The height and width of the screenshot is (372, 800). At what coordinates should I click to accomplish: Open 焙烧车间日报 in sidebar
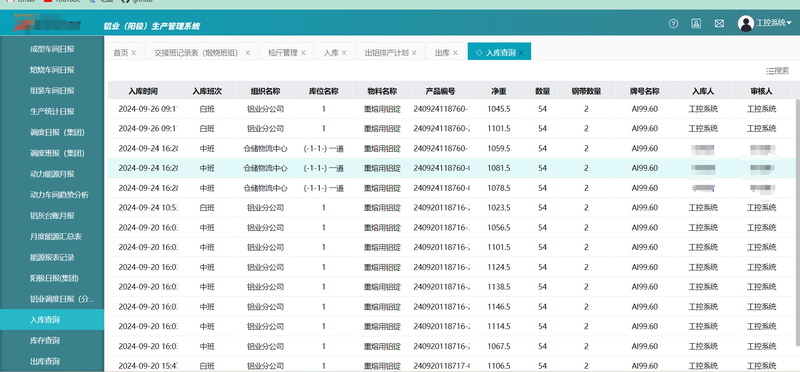click(52, 70)
